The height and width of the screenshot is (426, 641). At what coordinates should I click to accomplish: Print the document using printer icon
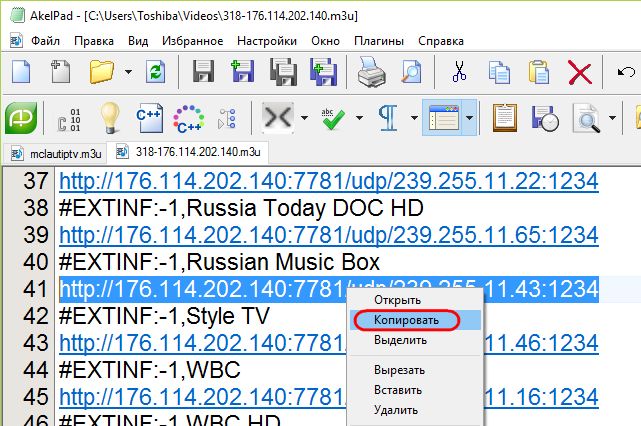click(x=371, y=72)
